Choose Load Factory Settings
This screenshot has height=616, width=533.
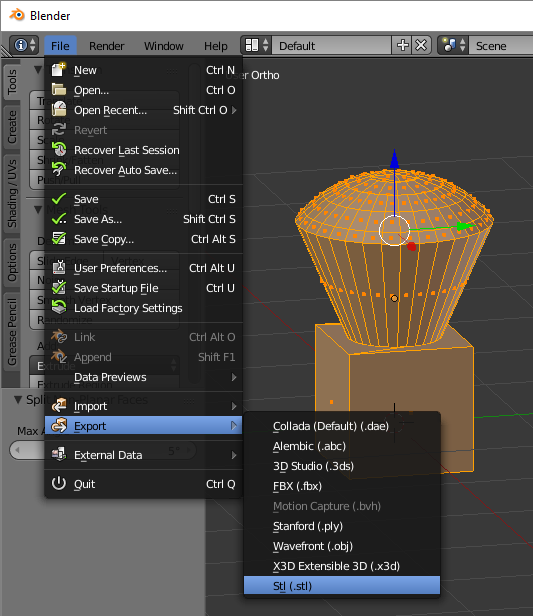(x=144, y=308)
